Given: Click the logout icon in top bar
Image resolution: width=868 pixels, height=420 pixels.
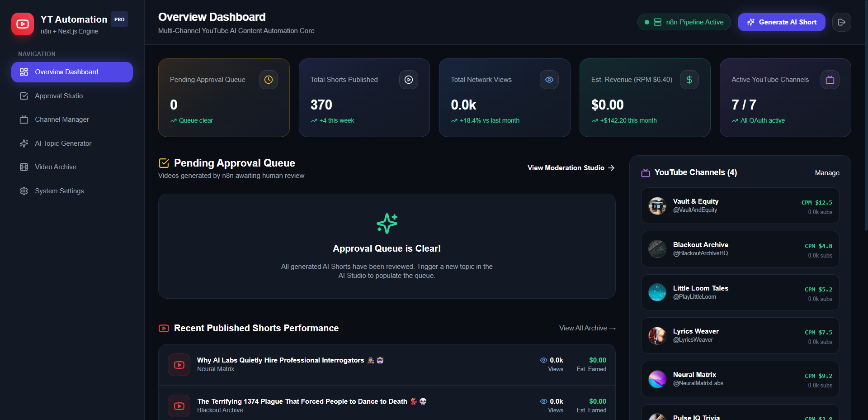Looking at the screenshot, I should tap(841, 22).
